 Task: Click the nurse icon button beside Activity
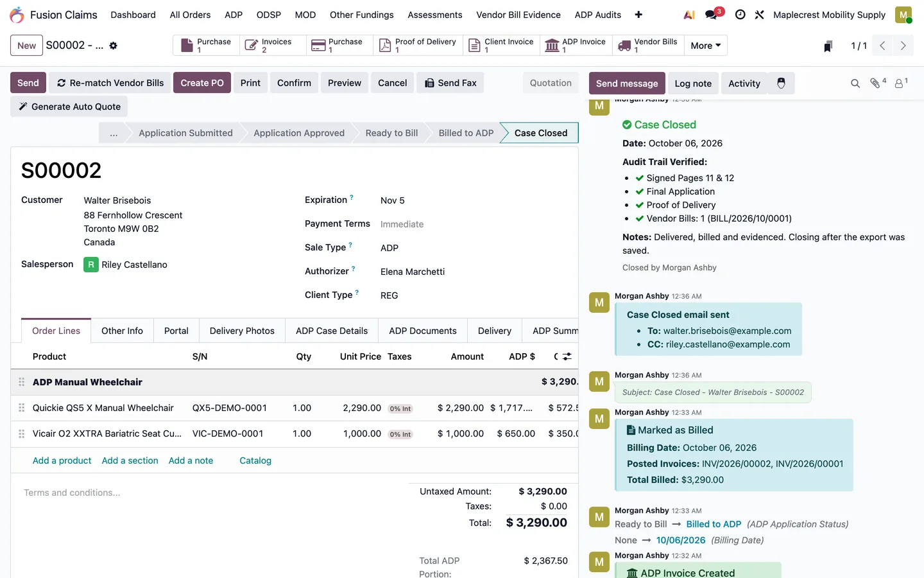[x=781, y=83]
